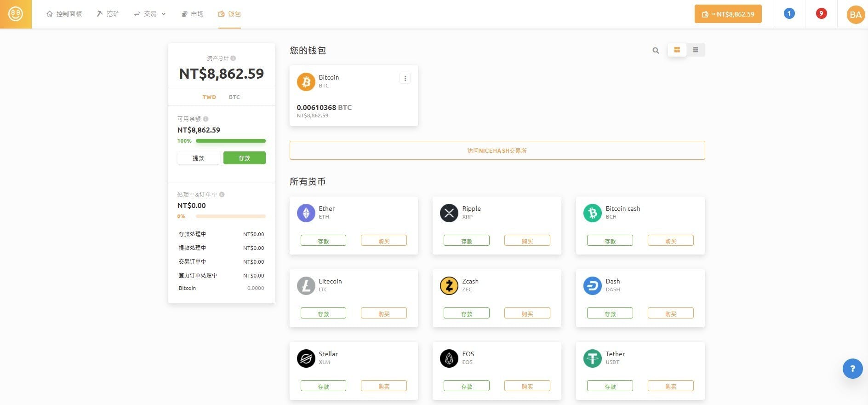This screenshot has width=868, height=405.
Task: Open the header NT$8,862.59 wallet balance
Action: (728, 14)
